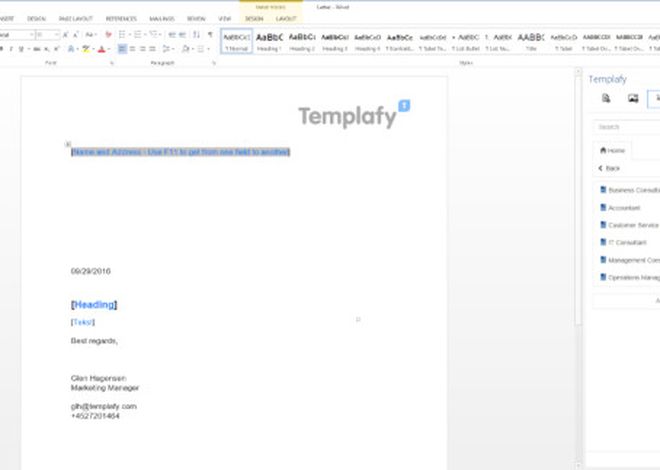Apply a numbered list
Screen dimensions: 660x470
tap(138, 35)
